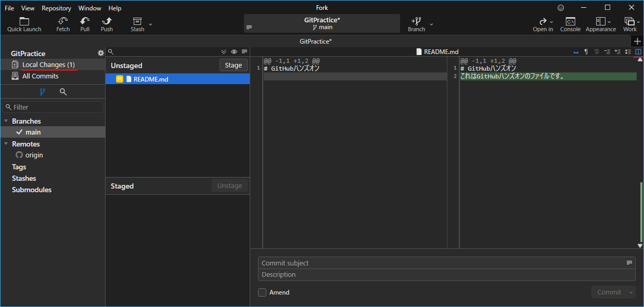The image size is (644, 307).
Task: Open Quick Launch from the toolbar
Action: [x=24, y=24]
